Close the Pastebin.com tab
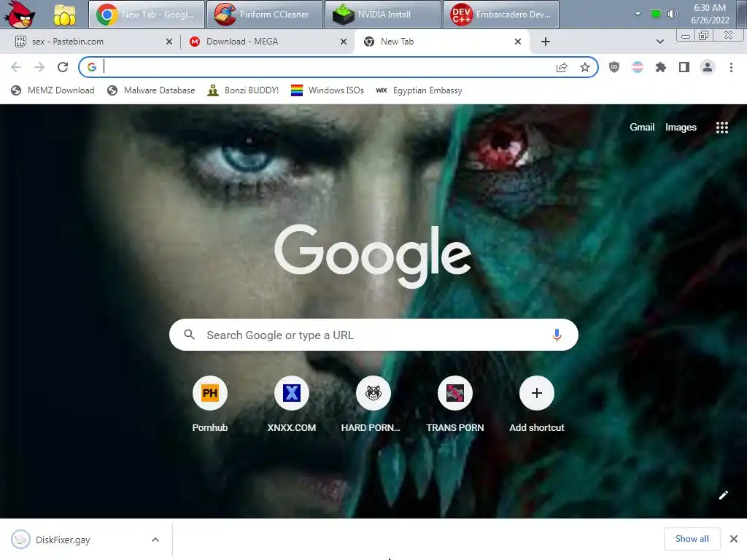The width and height of the screenshot is (747, 560). 169,42
